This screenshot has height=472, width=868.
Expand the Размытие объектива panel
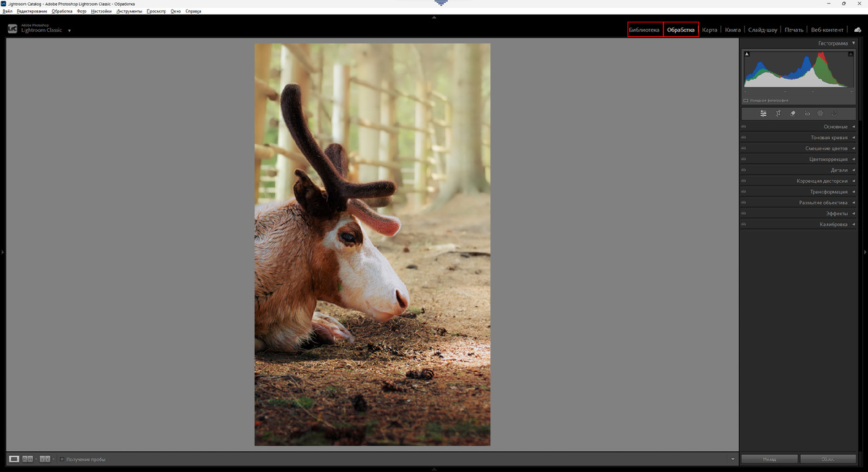point(854,202)
